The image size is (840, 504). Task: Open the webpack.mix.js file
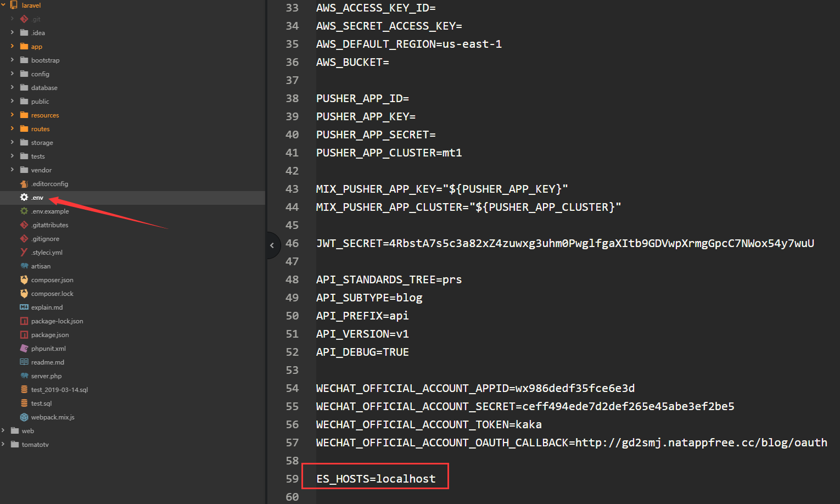coord(53,417)
